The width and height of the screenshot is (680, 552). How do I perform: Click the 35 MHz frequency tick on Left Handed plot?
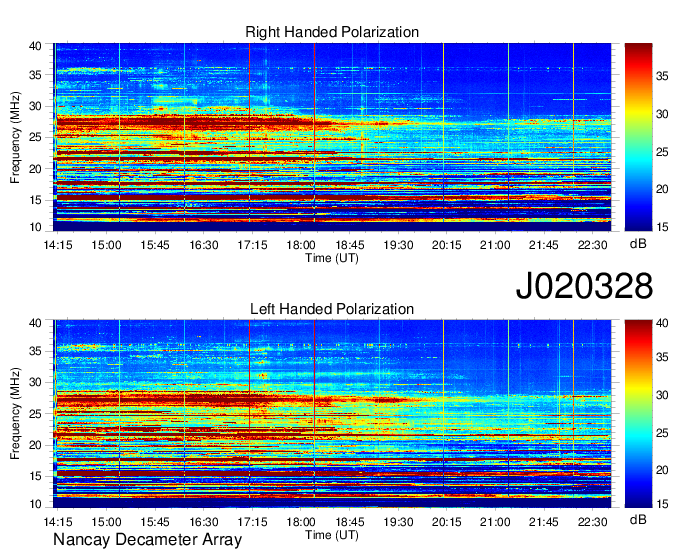click(35, 351)
